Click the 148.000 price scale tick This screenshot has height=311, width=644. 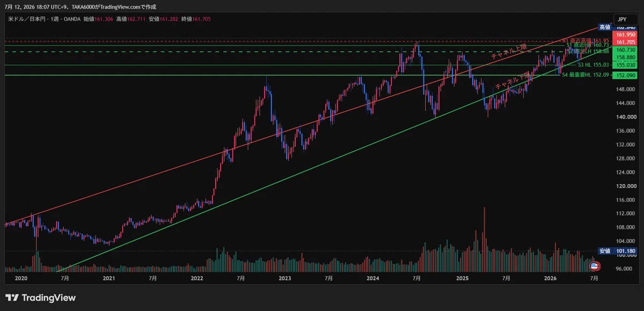625,90
